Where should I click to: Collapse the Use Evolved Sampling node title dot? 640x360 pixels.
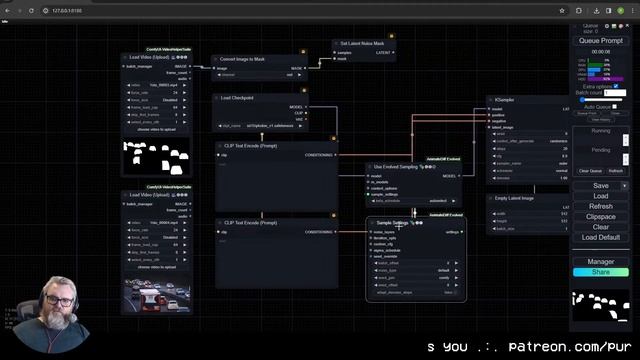370,167
